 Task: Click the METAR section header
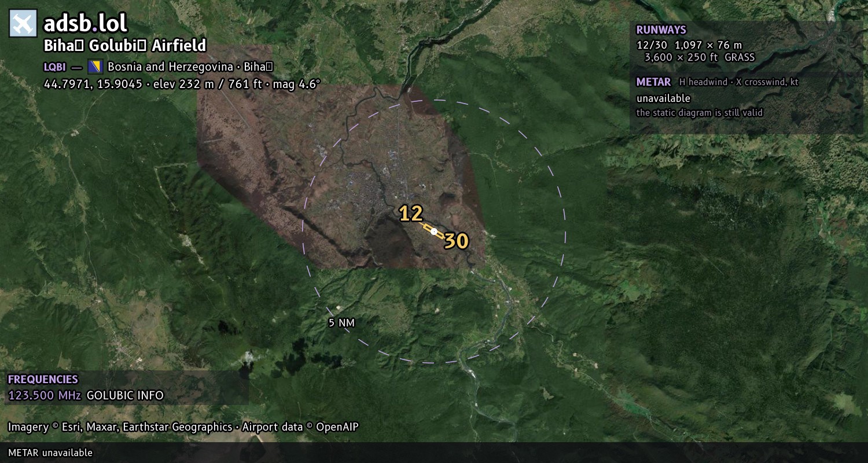[x=653, y=82]
